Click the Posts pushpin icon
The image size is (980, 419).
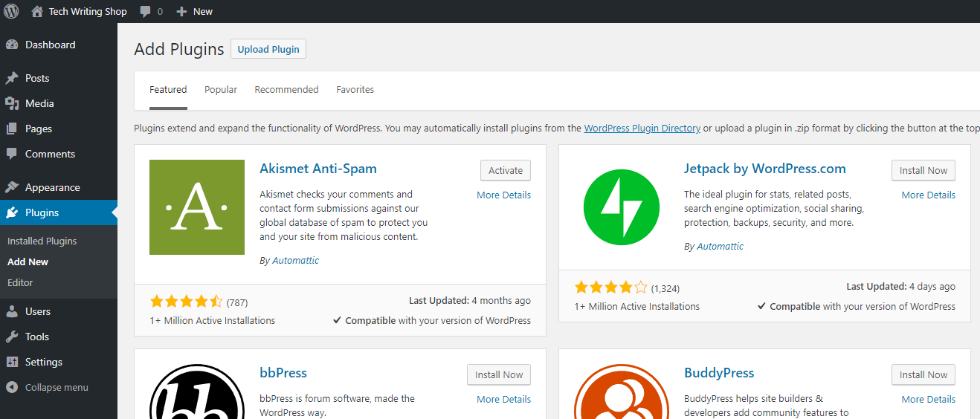click(12, 78)
